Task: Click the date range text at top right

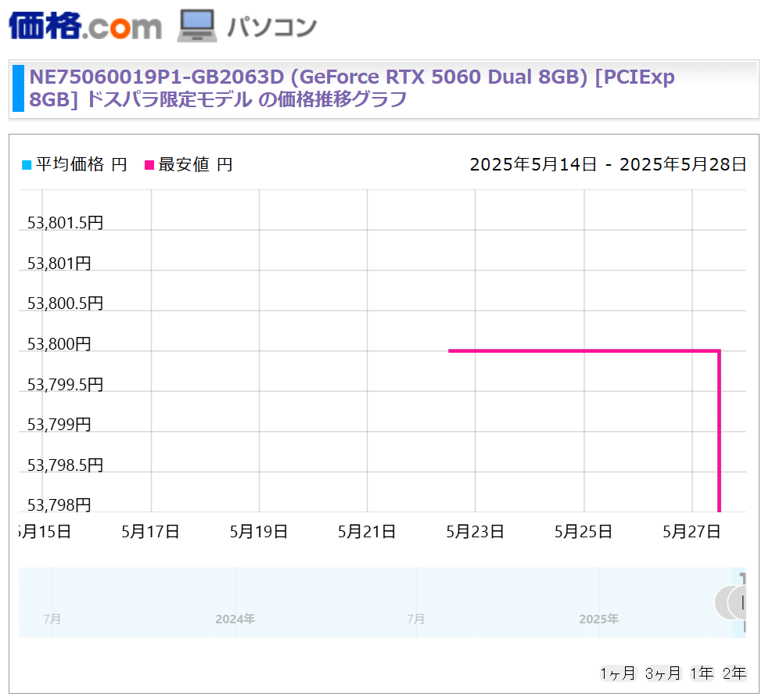Action: (x=608, y=164)
